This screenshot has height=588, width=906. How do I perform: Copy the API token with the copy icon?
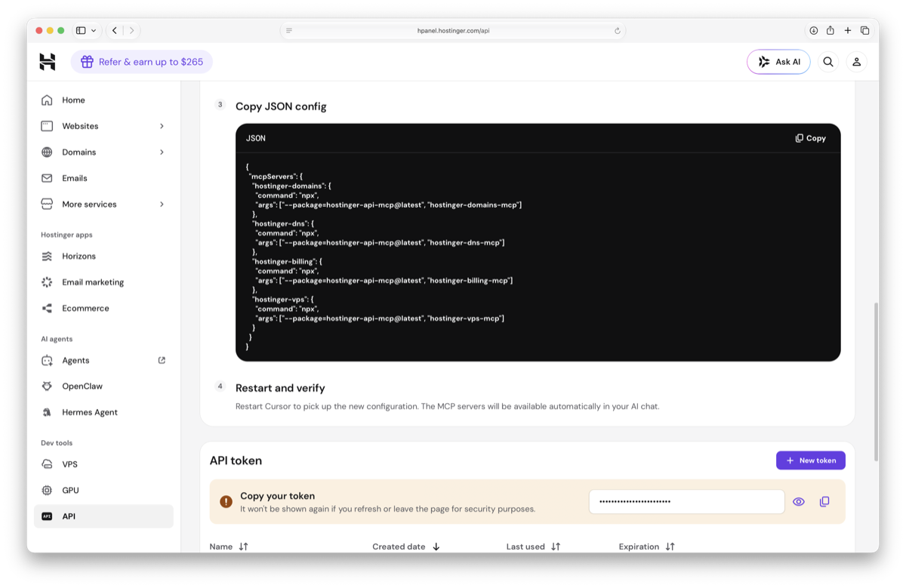[824, 501]
